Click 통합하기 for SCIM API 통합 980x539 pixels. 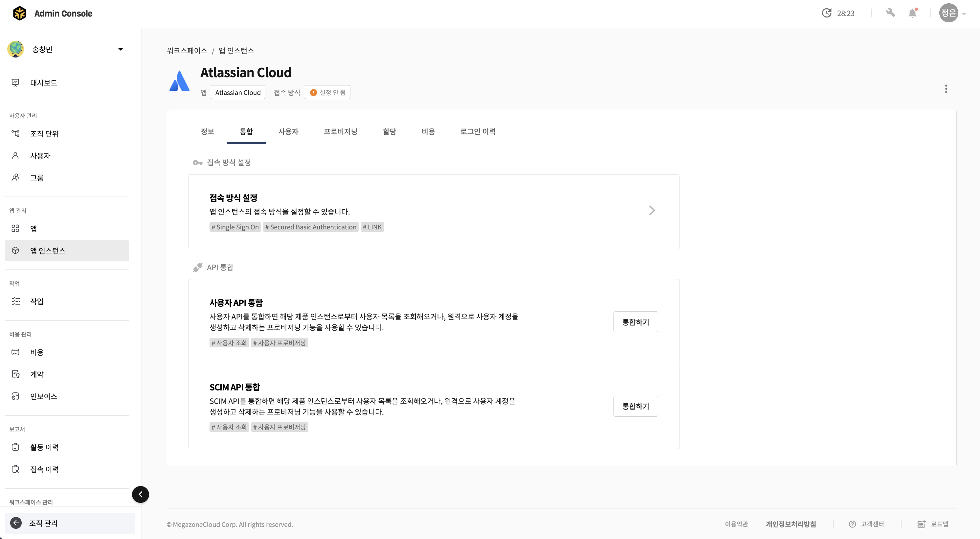click(635, 406)
